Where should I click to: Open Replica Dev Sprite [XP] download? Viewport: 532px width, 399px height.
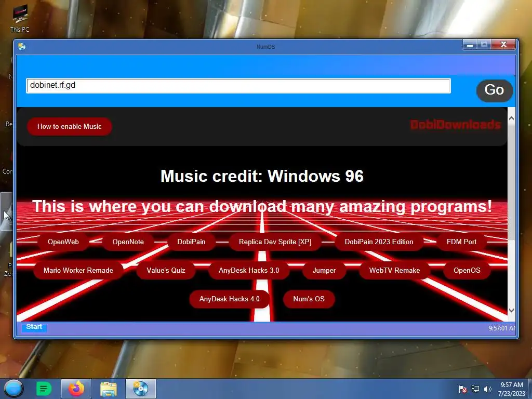pos(275,242)
